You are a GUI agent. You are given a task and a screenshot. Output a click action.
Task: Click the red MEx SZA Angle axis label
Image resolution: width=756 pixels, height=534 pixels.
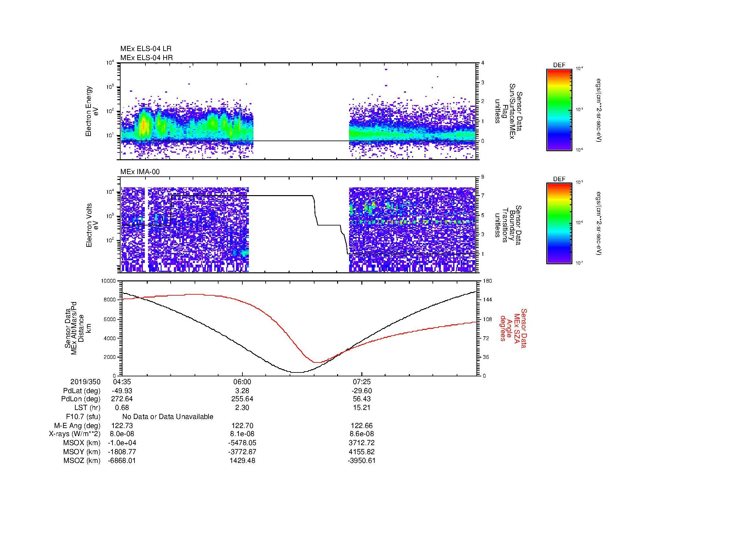pyautogui.click(x=514, y=328)
